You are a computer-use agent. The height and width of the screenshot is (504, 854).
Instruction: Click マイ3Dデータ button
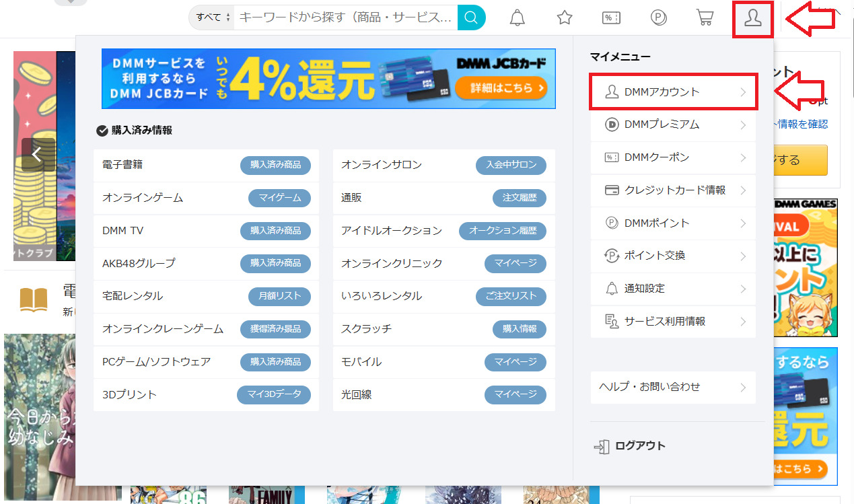(274, 395)
